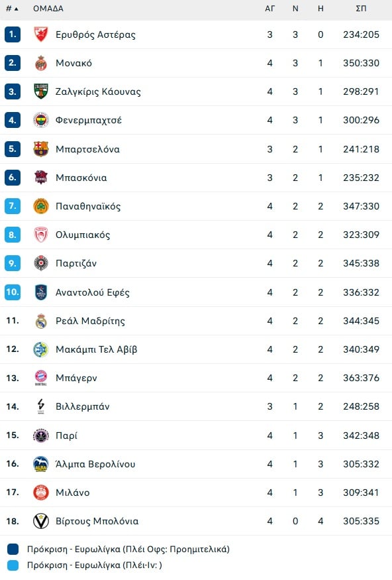Select the Ζαλγκίρις Κάουνας green shield logo
Image resolution: width=392 pixels, height=580 pixels.
tap(40, 91)
